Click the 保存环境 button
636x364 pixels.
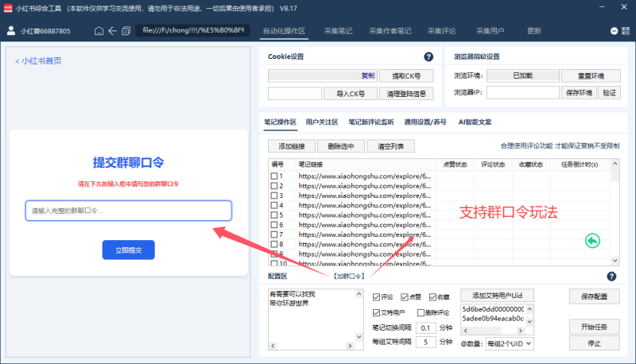coord(579,93)
